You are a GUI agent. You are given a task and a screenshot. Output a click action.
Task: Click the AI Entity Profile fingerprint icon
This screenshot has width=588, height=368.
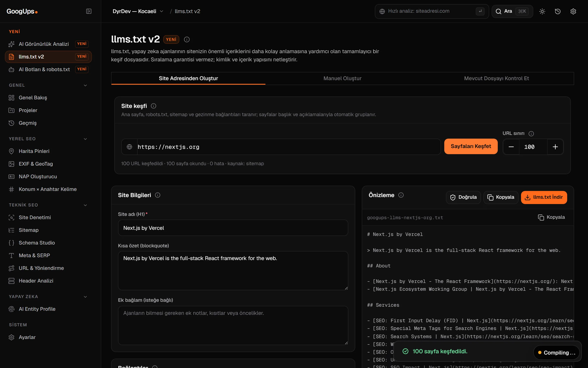[x=11, y=309]
